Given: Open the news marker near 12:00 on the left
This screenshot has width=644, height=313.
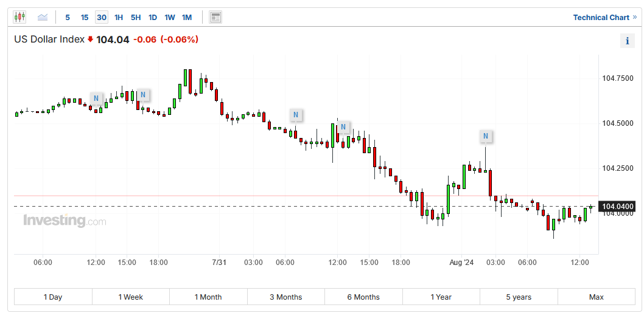Looking at the screenshot, I should click(x=96, y=98).
